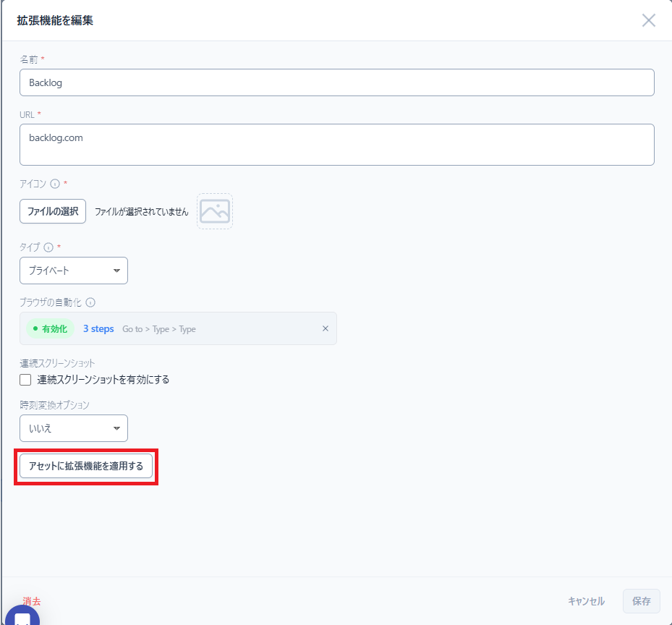Remove browser automation with the small x
672x625 pixels.
[x=325, y=328]
